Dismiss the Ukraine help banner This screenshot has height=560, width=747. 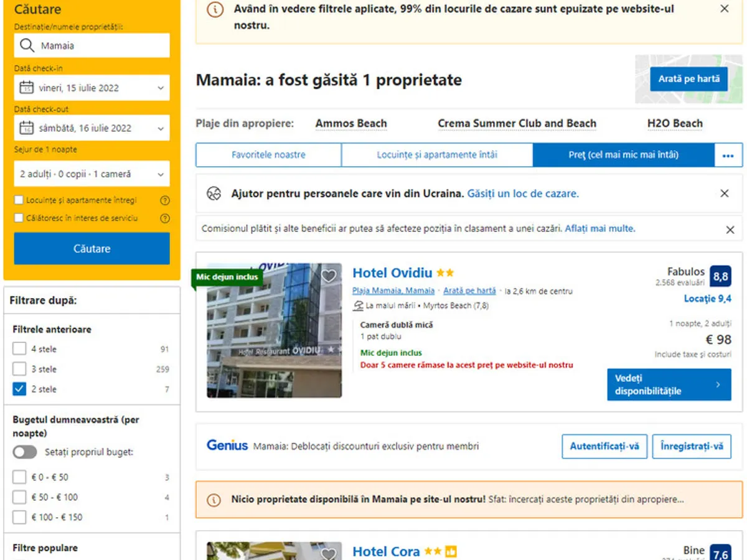coord(725,194)
